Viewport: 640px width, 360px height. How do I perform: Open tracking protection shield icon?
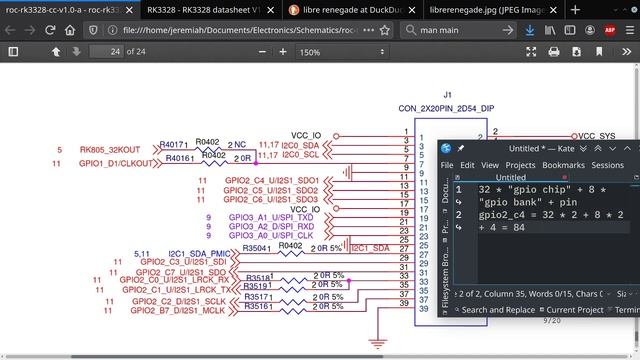(x=93, y=30)
